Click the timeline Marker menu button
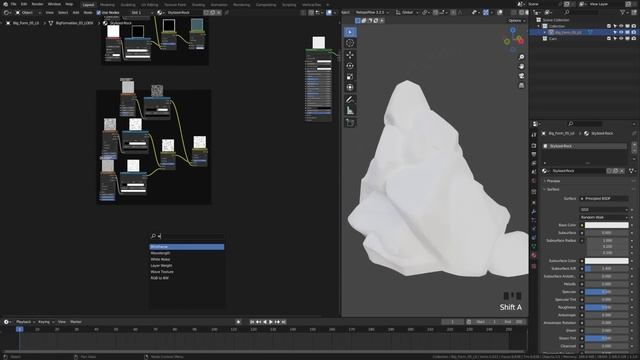 pos(76,322)
